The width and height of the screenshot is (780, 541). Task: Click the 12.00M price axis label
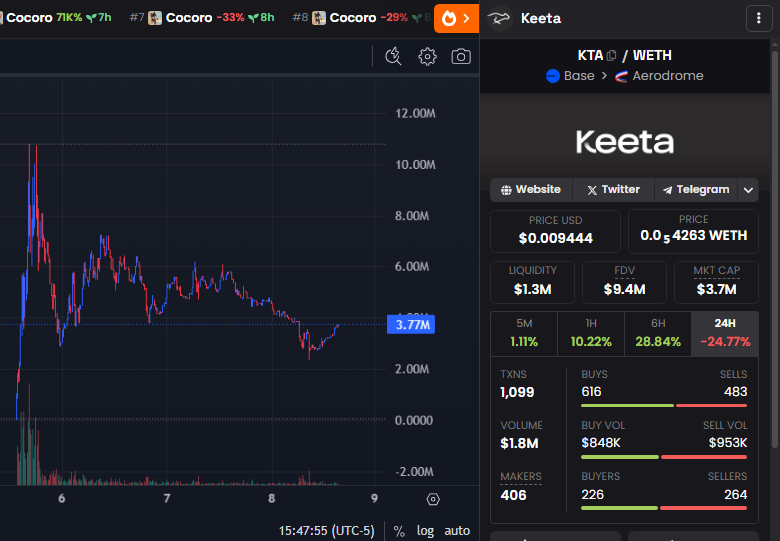pyautogui.click(x=415, y=114)
